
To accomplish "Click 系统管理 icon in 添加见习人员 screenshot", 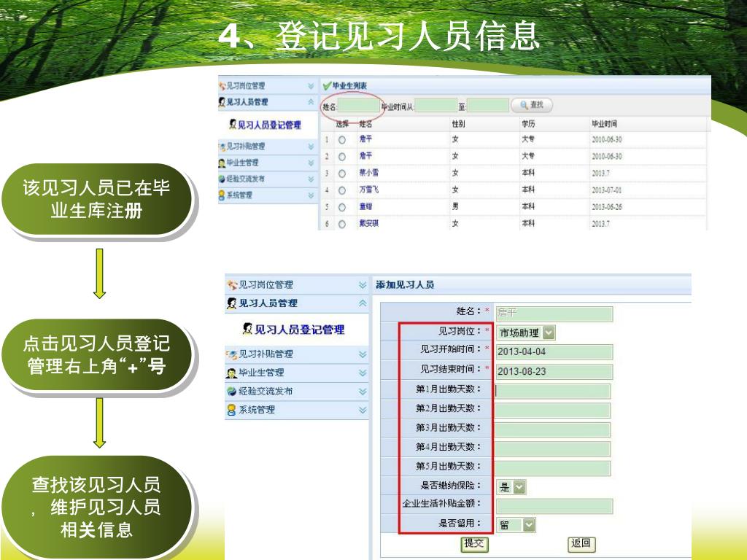I will tap(232, 410).
